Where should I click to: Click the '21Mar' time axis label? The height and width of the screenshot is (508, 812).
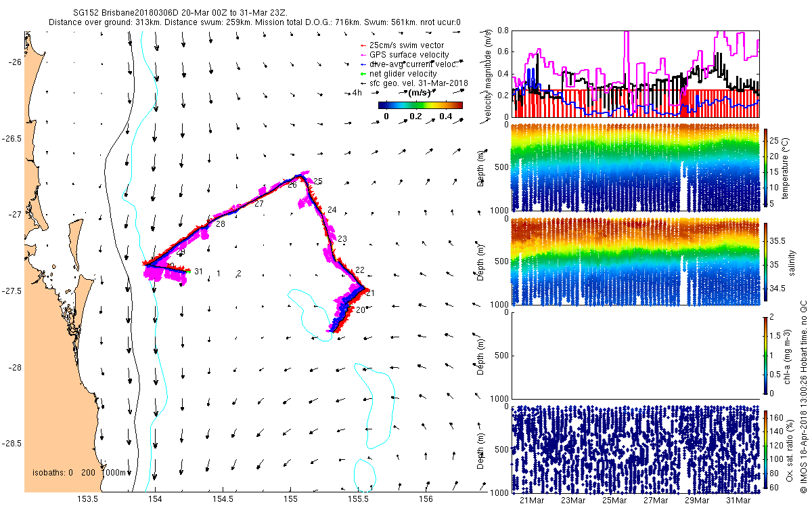point(533,501)
